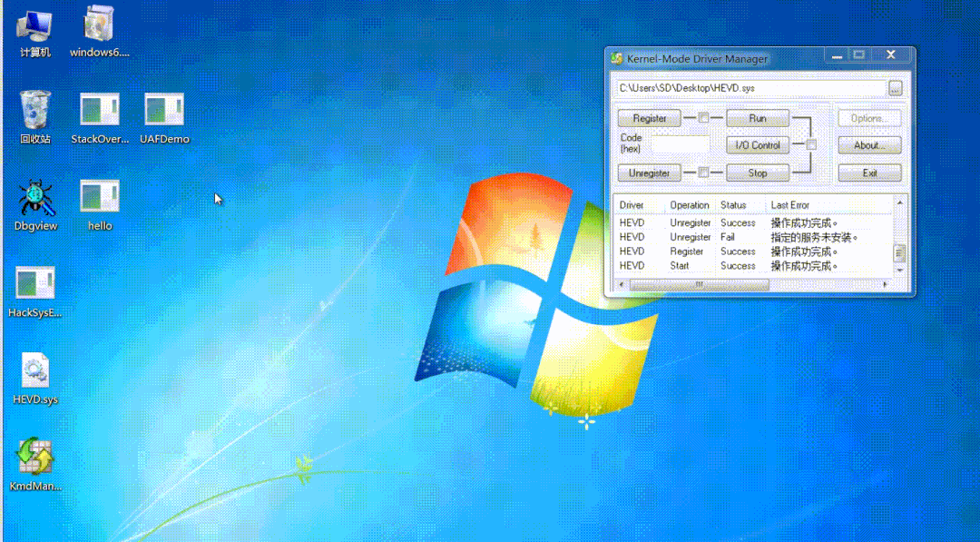Select the UAFDemo desktop icon
Screen dimensions: 980x542
click(164, 119)
